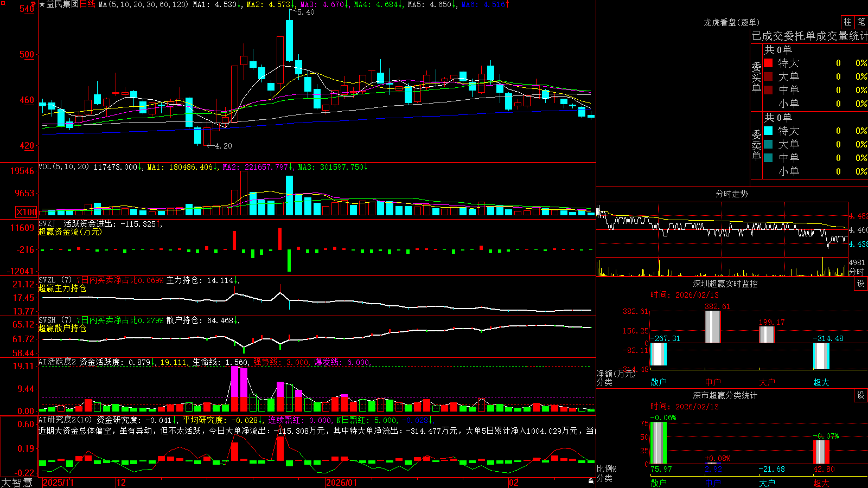Image resolution: width=868 pixels, height=488 pixels.
Task: Click the small red square in top-left corner
Action: [2, 2]
